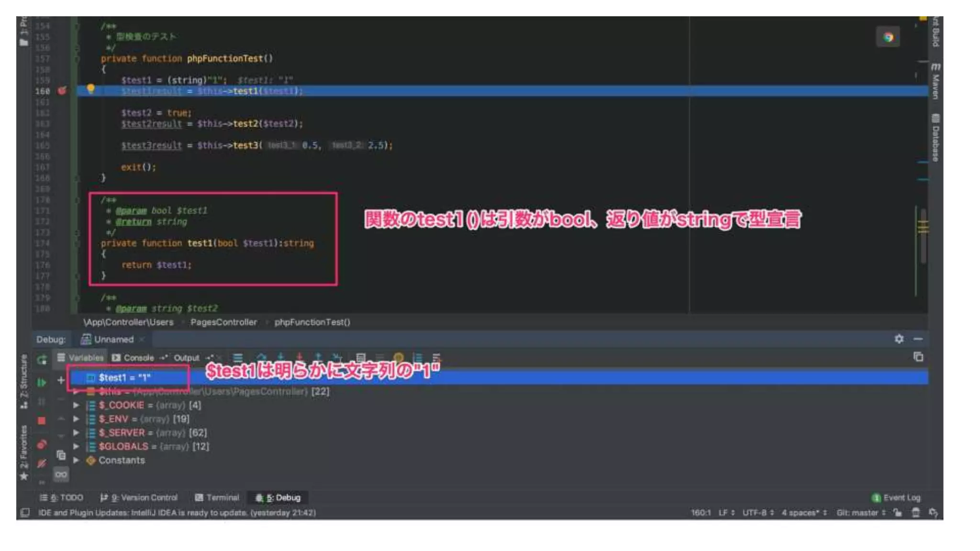The width and height of the screenshot is (980, 551).
Task: Click the red Stop debugging square
Action: point(42,420)
